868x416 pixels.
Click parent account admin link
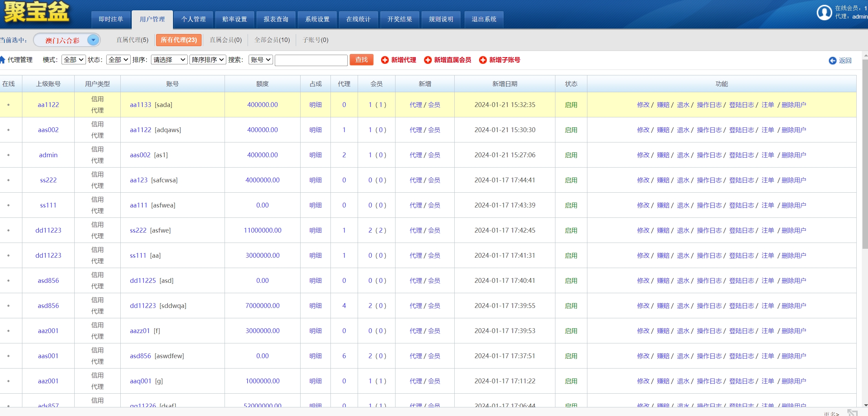(x=48, y=155)
